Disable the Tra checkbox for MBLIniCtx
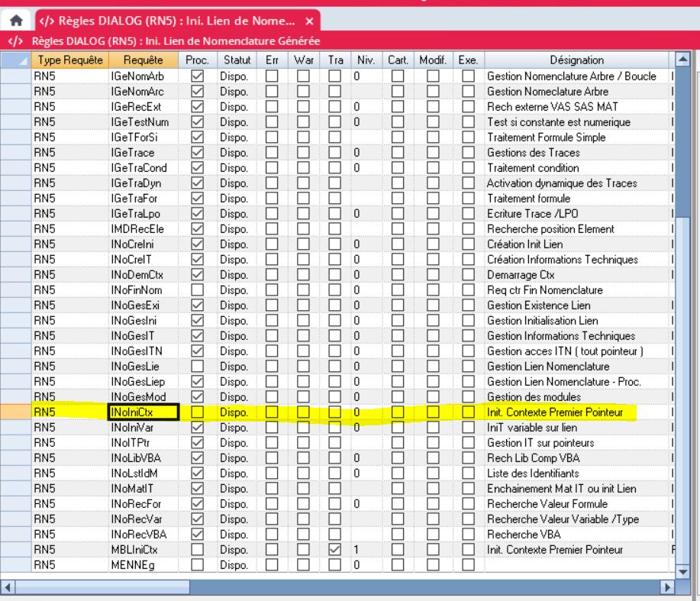 click(334, 550)
